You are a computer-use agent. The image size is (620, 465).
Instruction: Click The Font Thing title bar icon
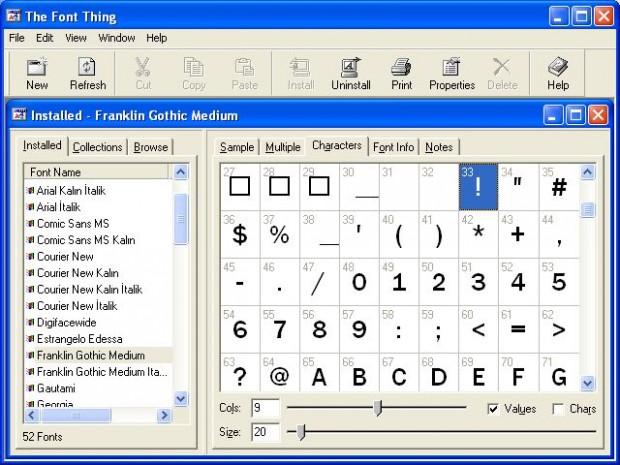13,16
